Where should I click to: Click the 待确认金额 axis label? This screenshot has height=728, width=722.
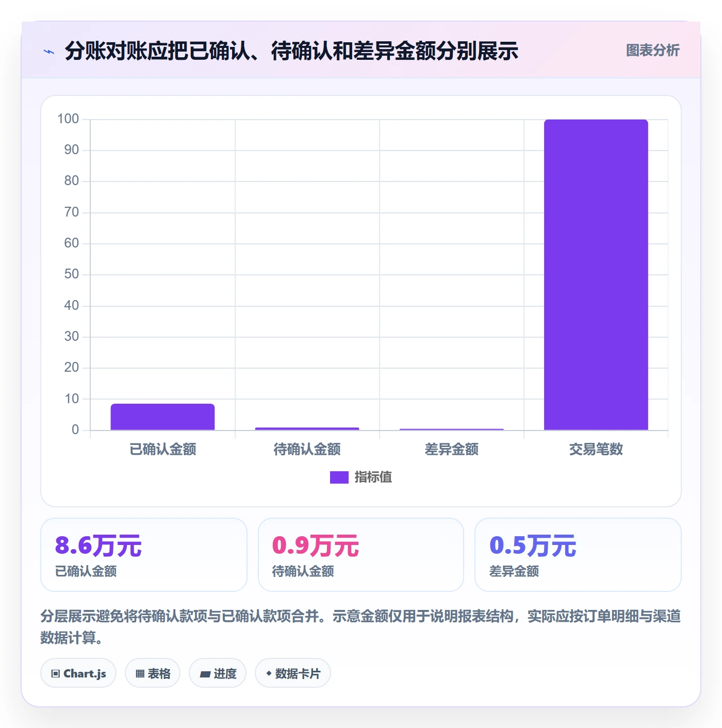point(307,449)
